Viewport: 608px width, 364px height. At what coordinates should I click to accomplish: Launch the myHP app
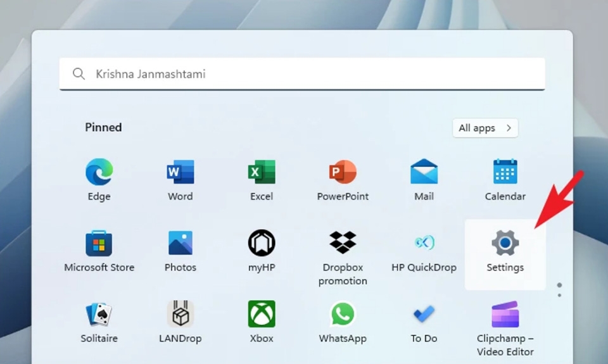point(262,251)
